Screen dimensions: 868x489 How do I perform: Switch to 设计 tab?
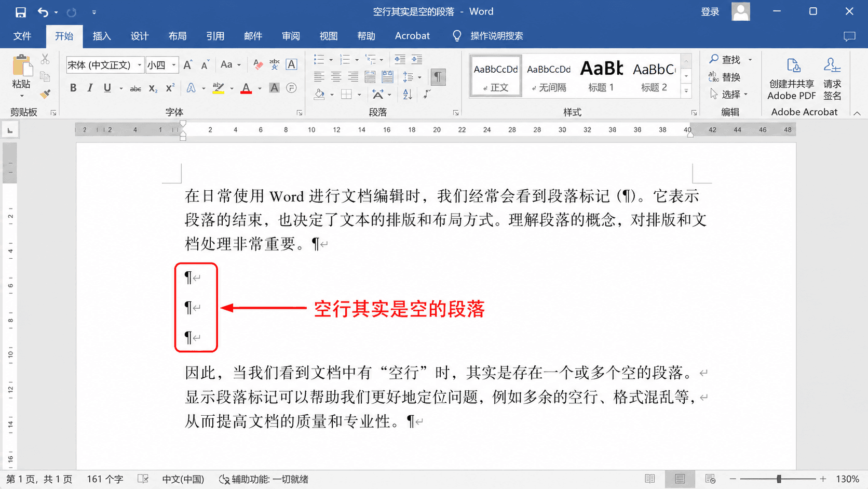(140, 36)
